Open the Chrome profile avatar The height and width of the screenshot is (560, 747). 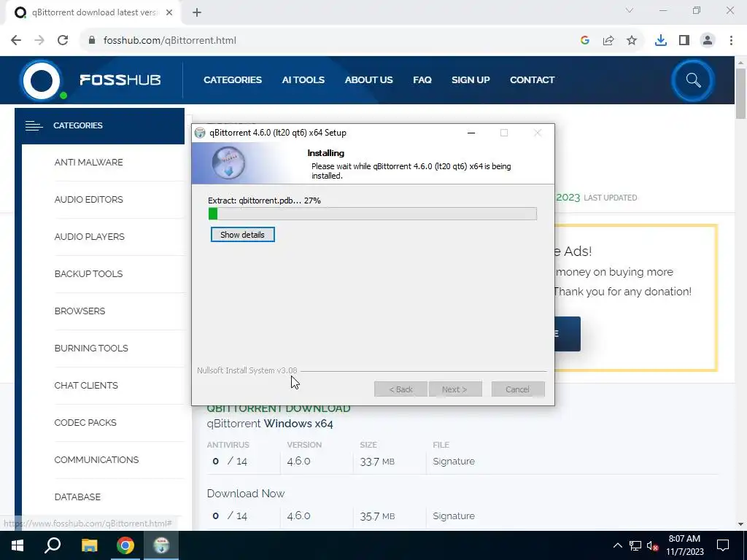[x=708, y=41]
